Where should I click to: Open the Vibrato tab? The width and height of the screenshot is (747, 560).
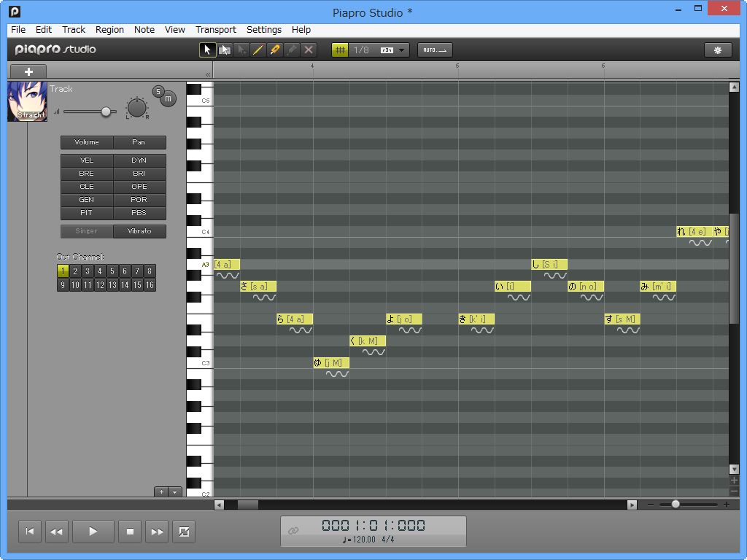(x=139, y=231)
